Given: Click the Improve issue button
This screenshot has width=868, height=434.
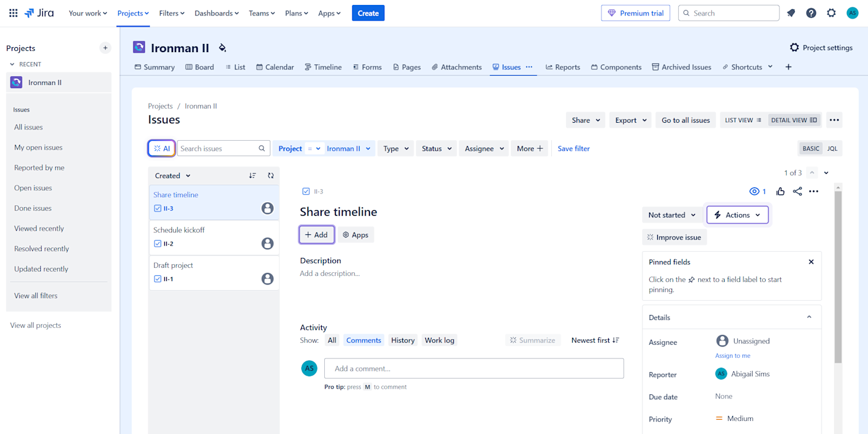Looking at the screenshot, I should coord(675,237).
